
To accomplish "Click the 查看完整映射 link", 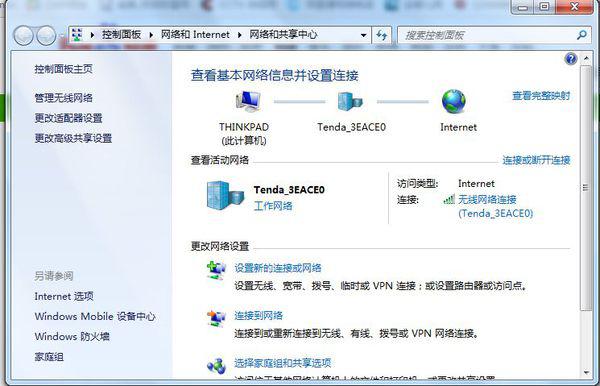I will click(541, 96).
